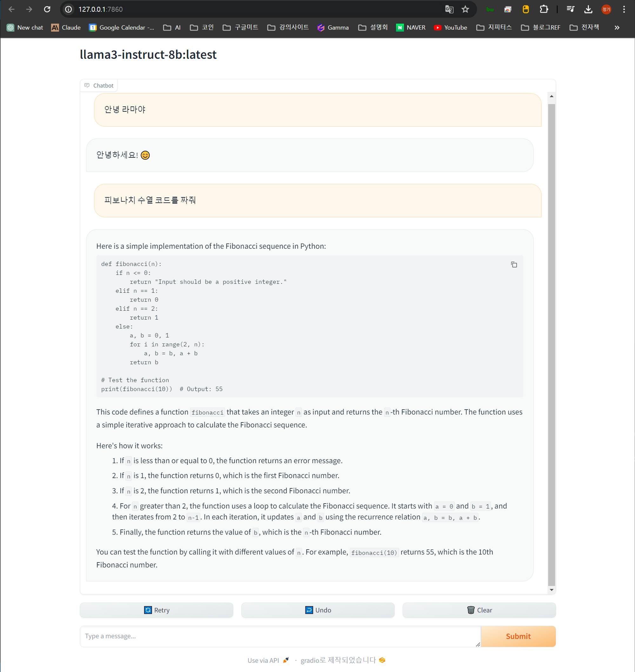The image size is (635, 672).
Task: Clear the chat conversation
Action: tap(478, 610)
